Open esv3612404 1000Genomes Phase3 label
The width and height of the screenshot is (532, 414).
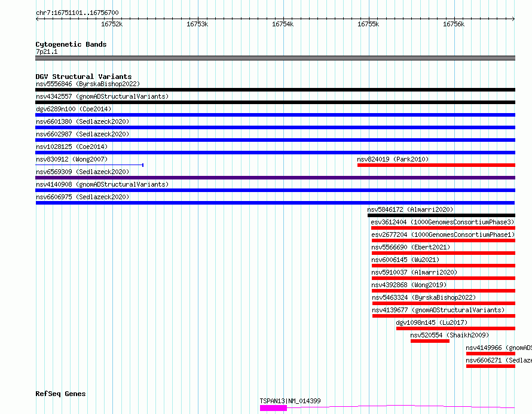pyautogui.click(x=443, y=222)
